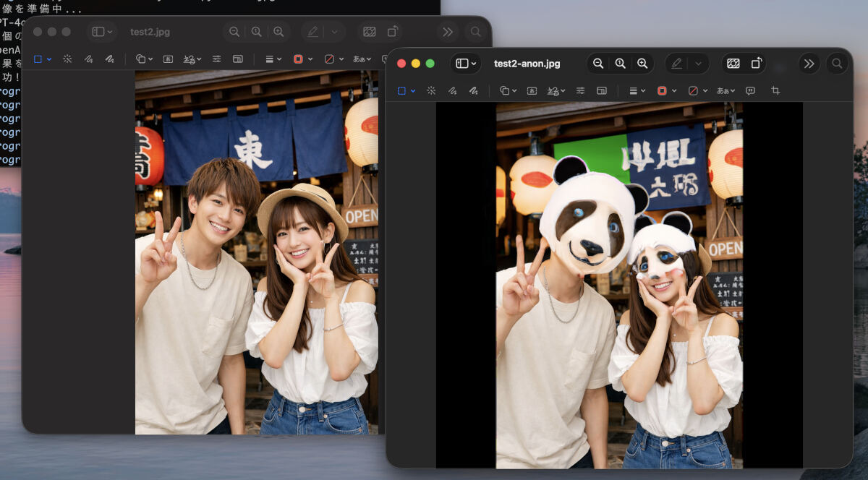
Task: Toggle Markup toolbar in test2.jpg window
Action: (x=312, y=32)
